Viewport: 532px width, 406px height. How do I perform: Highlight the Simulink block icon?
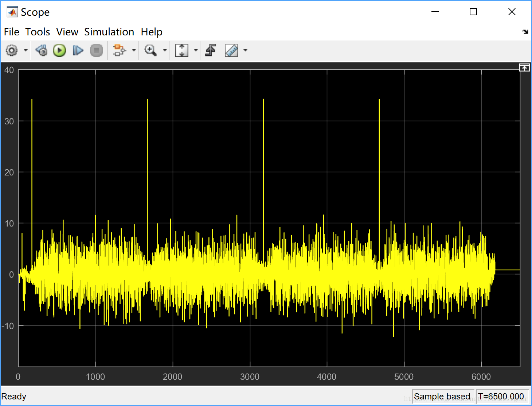pyautogui.click(x=119, y=50)
